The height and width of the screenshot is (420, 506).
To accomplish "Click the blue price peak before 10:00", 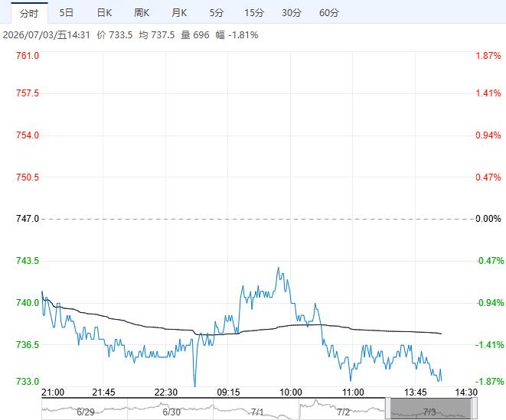I will click(279, 268).
